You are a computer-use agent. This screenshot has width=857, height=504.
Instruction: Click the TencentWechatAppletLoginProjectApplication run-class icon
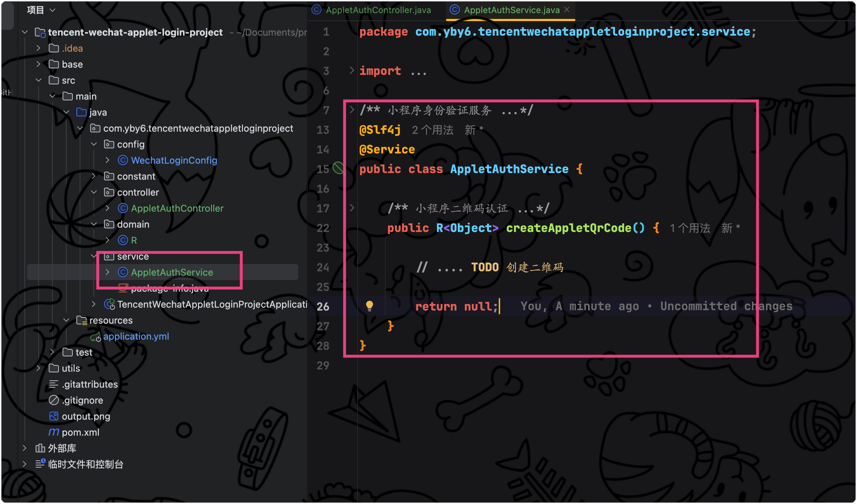pyautogui.click(x=109, y=304)
